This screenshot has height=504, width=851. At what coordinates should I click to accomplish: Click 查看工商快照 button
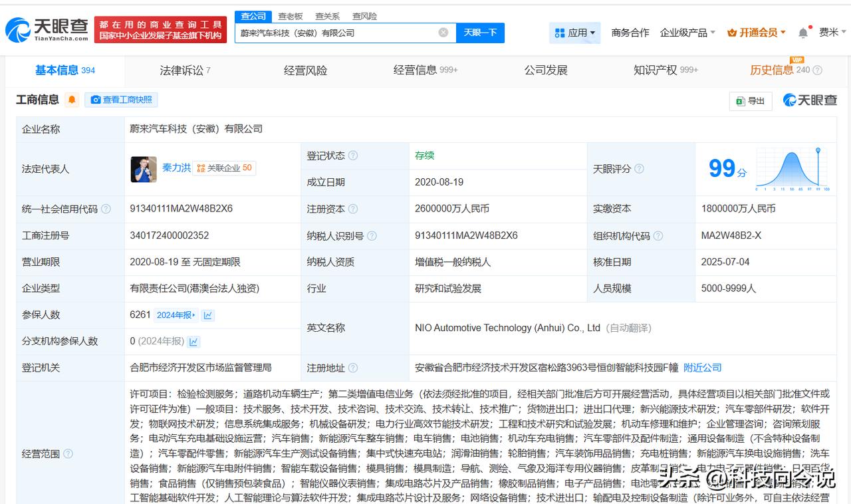pos(121,100)
